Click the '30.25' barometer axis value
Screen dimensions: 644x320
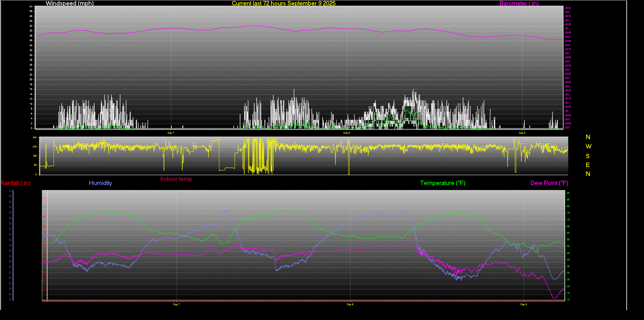(568, 8)
